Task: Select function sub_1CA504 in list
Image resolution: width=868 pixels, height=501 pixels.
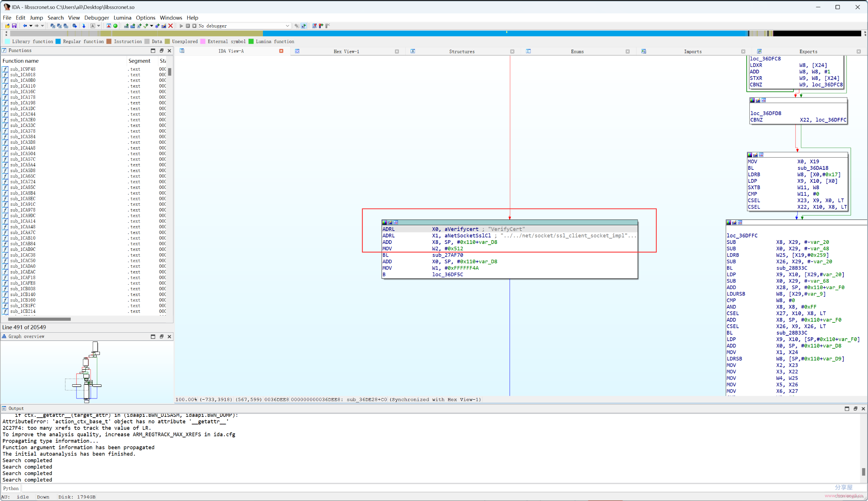Action: 23,154
